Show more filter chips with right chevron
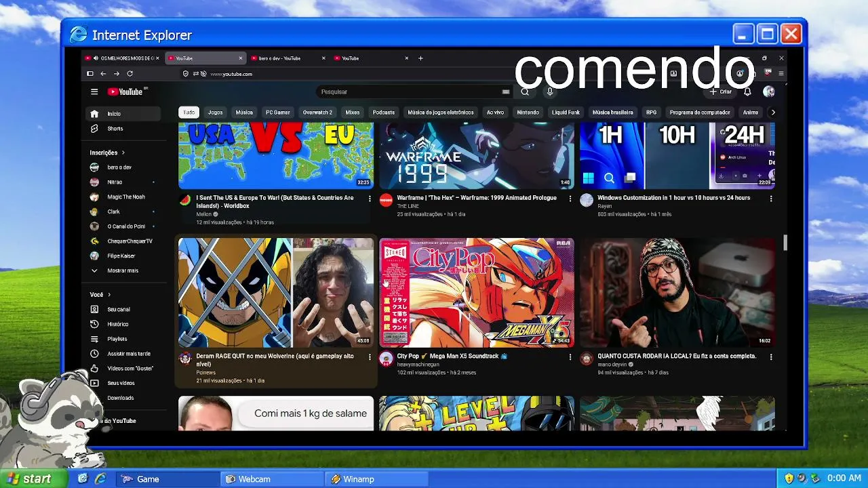This screenshot has width=868, height=488. coord(772,113)
